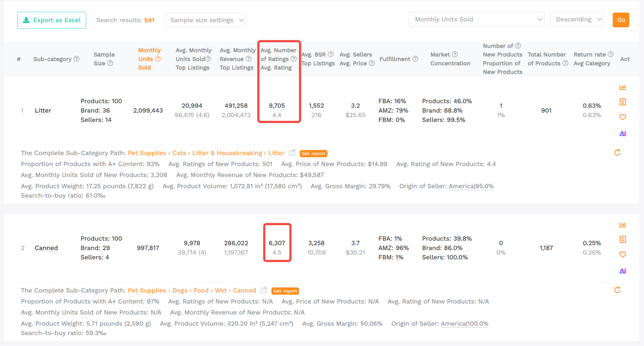644x346 pixels.
Task: View the report icon for Canned row
Action: coord(622,239)
